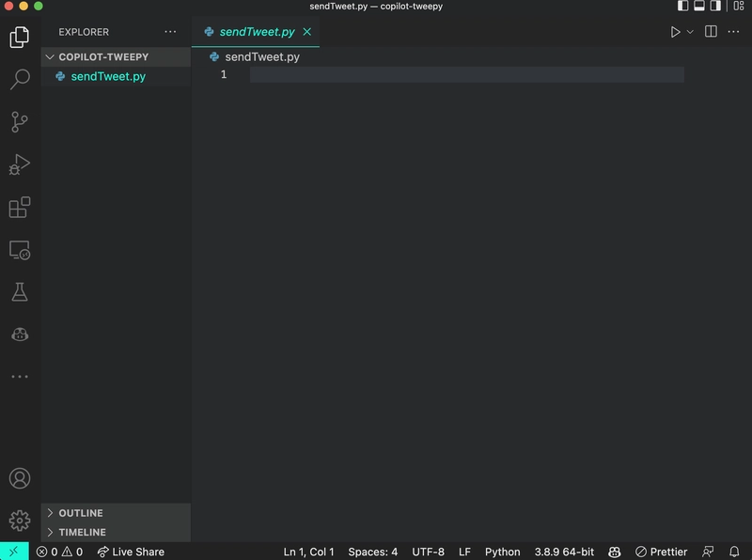Screen dimensions: 752x560
Task: Open the Extensions view
Action: 20,208
